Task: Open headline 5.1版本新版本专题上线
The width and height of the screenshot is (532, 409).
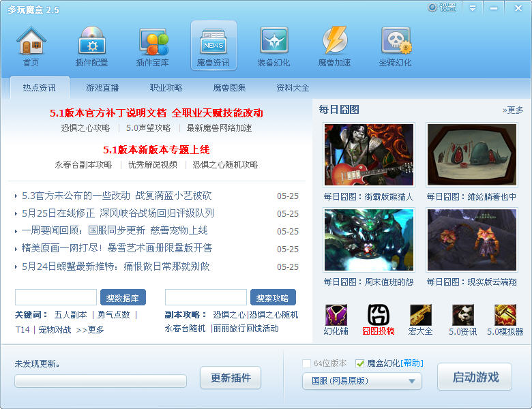Action: click(x=156, y=150)
